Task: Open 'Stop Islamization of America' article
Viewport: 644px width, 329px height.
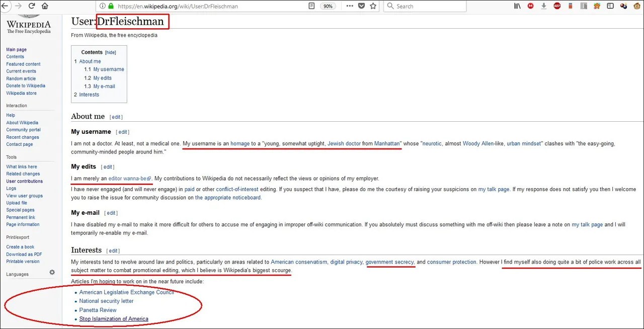Action: (x=114, y=319)
